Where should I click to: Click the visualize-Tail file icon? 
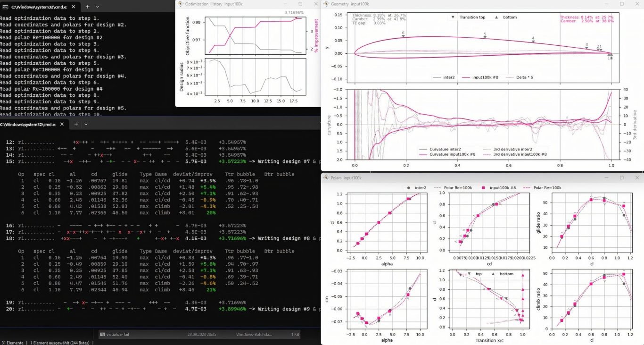click(102, 335)
